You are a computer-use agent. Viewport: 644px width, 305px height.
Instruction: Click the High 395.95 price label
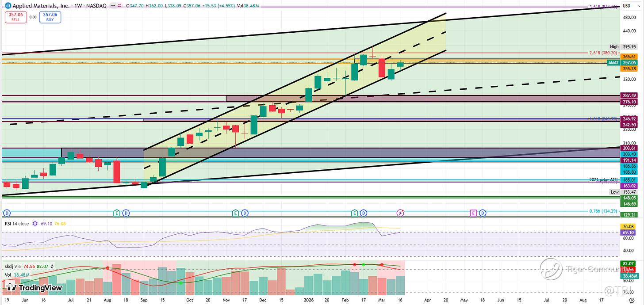click(x=623, y=46)
